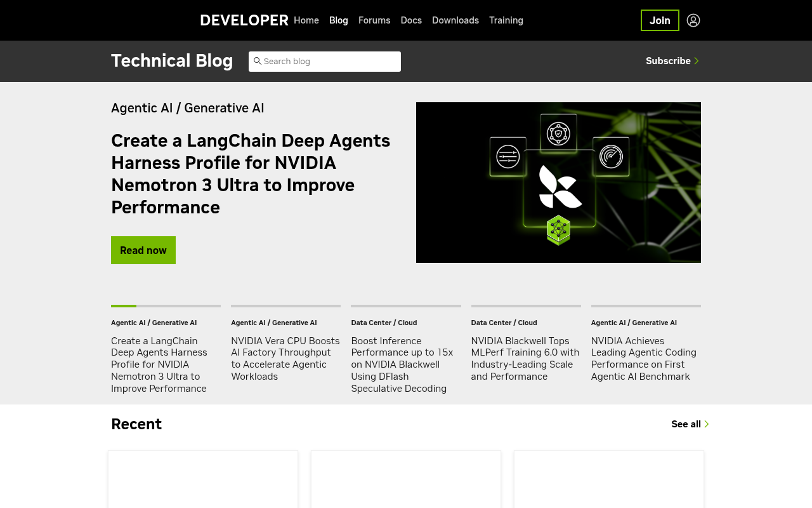Click Agentic AI tag above Agentic Coding article
The height and width of the screenshot is (508, 812).
point(634,323)
